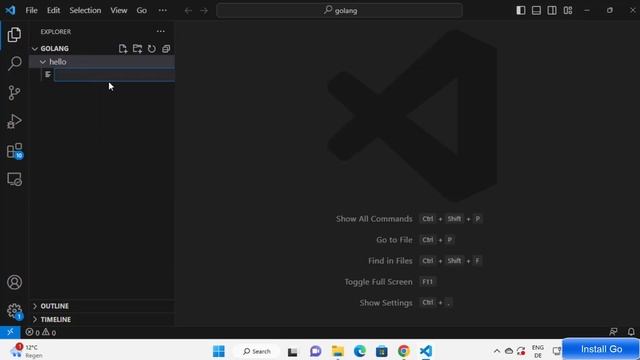Image resolution: width=640 pixels, height=360 pixels.
Task: Click the taskbar Search box
Action: tap(257, 351)
